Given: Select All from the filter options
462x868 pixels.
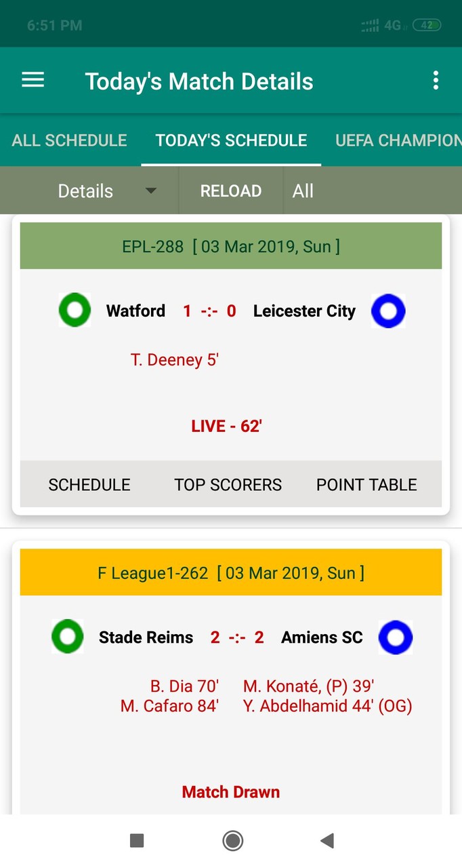Looking at the screenshot, I should [x=302, y=191].
